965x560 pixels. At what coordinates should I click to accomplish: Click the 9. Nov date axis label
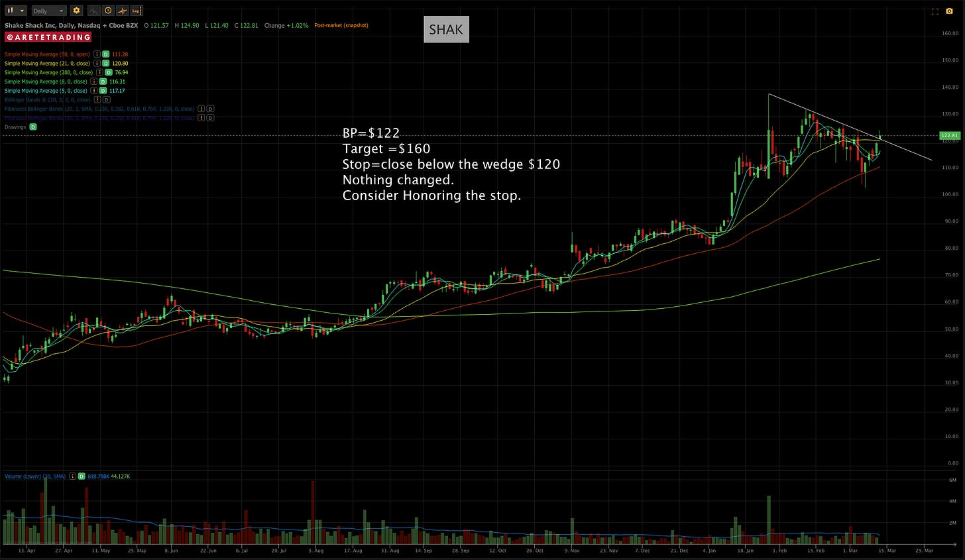coord(571,550)
